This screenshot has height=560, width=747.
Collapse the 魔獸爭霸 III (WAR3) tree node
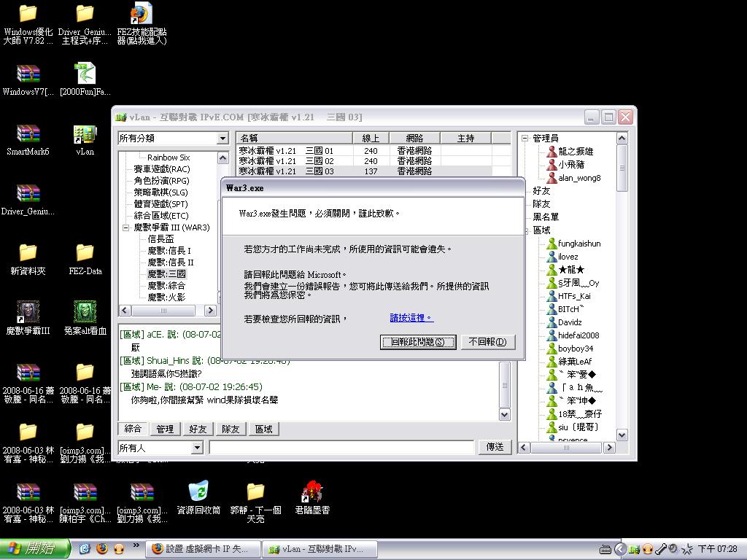coord(125,227)
